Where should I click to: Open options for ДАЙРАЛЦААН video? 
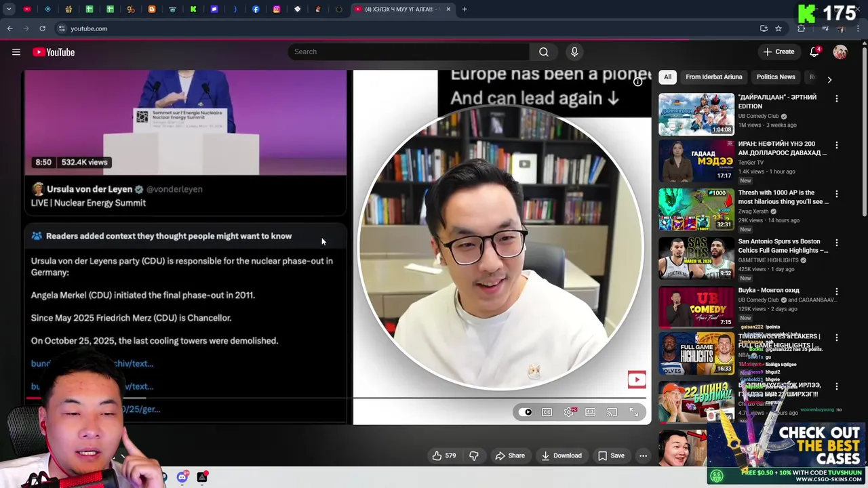(x=836, y=98)
